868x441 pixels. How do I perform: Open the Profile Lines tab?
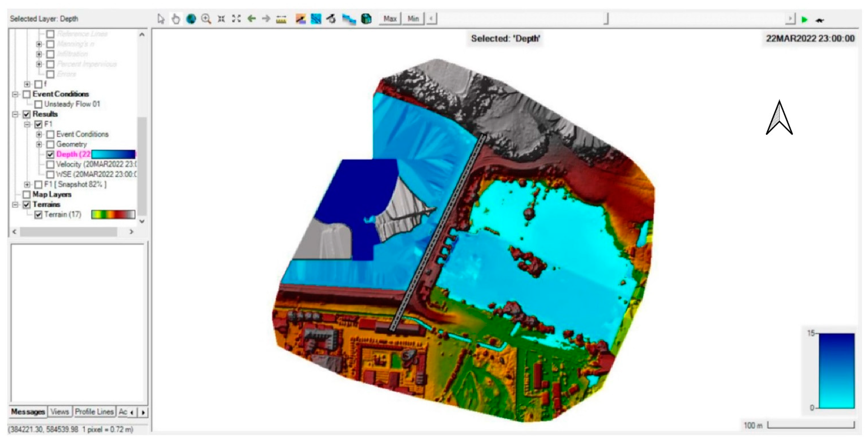94,412
